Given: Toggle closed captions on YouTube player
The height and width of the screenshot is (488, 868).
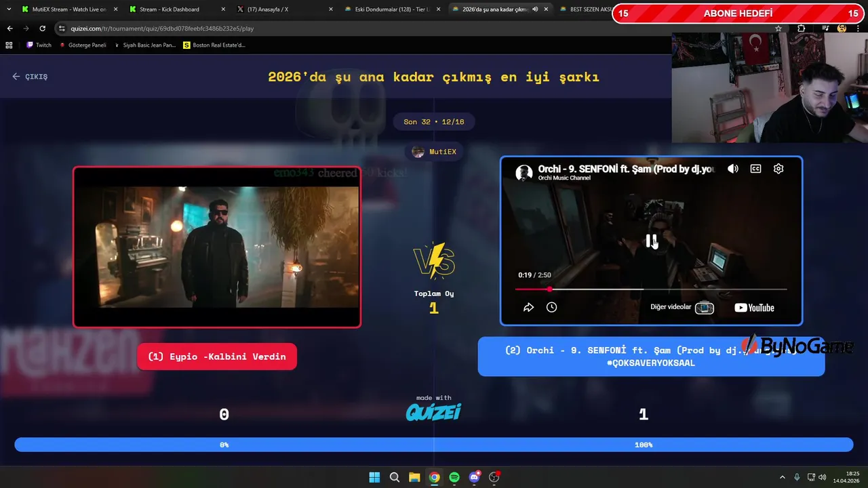Looking at the screenshot, I should [x=755, y=169].
